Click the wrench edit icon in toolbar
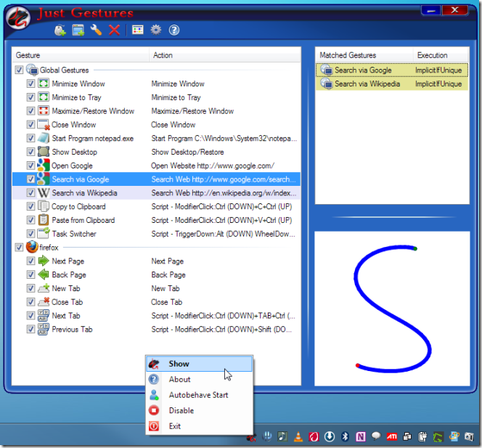Image resolution: width=482 pixels, height=448 pixels. pyautogui.click(x=96, y=30)
